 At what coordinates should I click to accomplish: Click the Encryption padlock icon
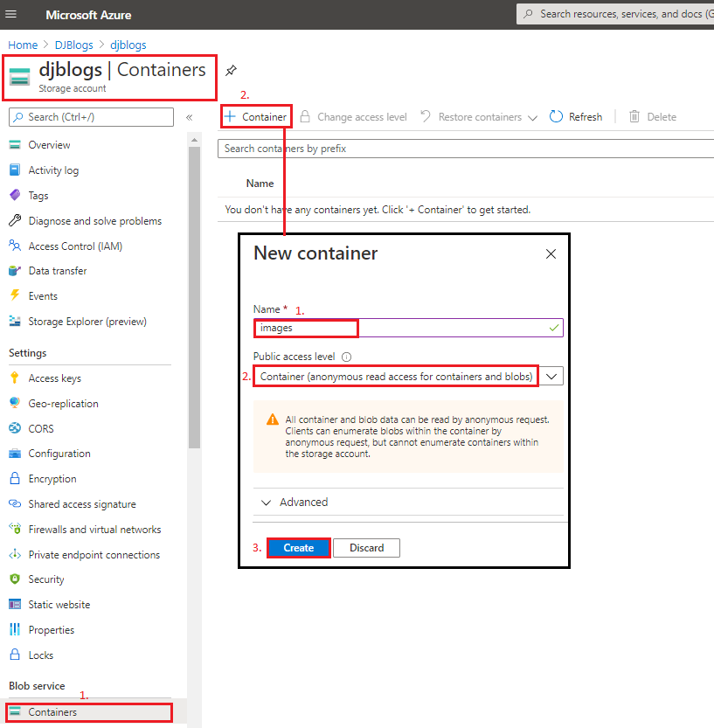click(15, 478)
